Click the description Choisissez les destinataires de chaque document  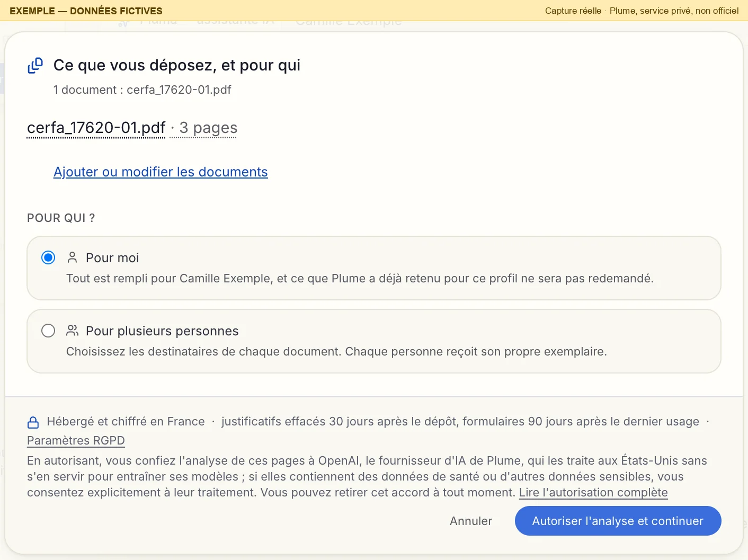[x=336, y=351]
